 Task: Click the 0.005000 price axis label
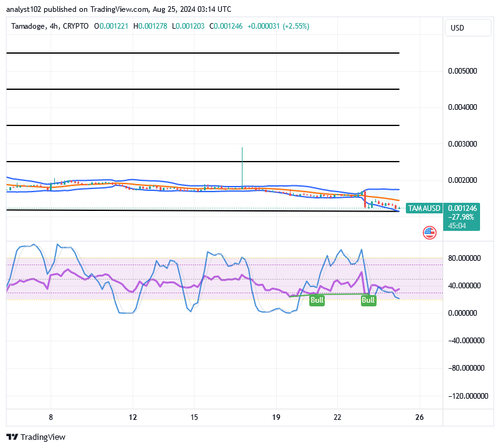(x=463, y=71)
